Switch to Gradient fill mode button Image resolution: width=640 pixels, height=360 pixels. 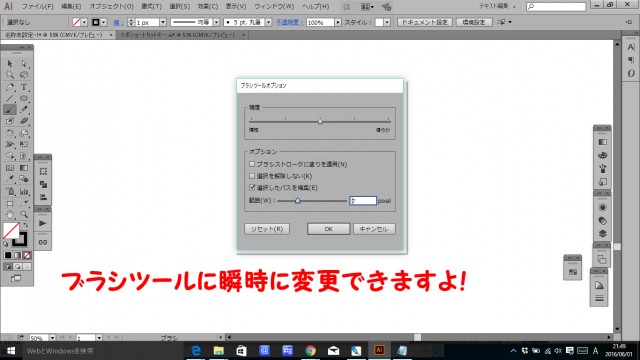[x=17, y=256]
